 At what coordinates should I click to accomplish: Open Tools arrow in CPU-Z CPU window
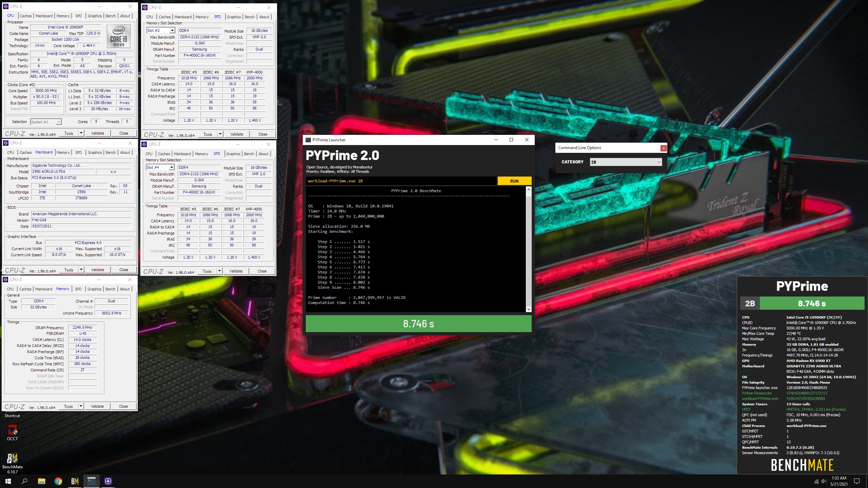(81, 133)
